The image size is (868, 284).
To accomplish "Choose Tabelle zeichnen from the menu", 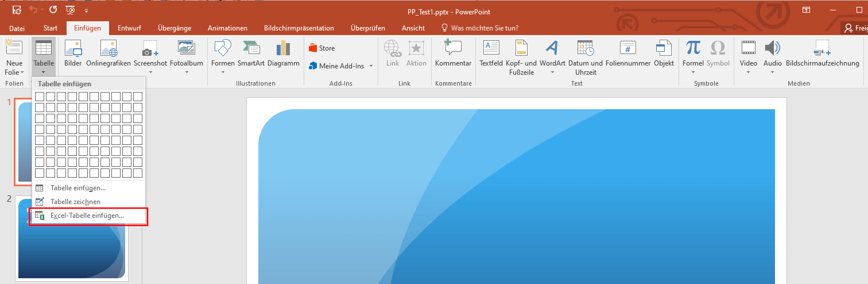I will [x=75, y=202].
